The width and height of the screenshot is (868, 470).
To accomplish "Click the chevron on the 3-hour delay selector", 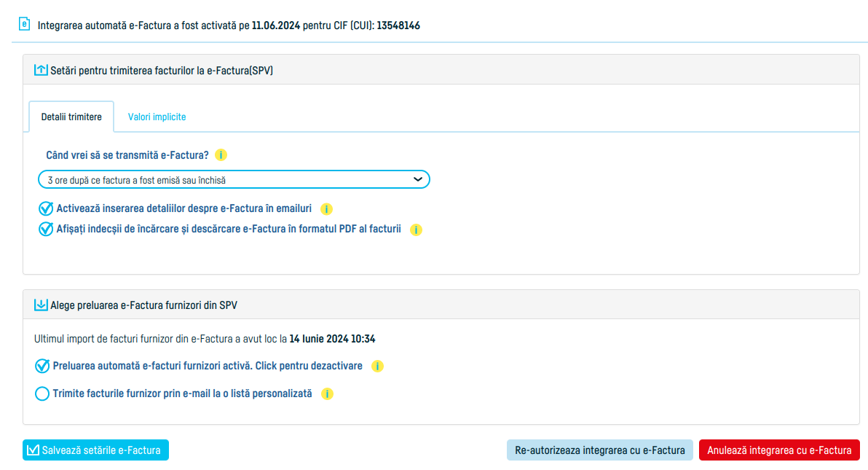I will [417, 179].
